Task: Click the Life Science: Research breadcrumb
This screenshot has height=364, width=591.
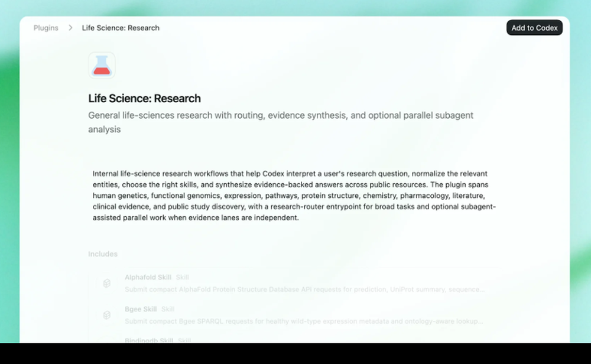Action: click(121, 28)
